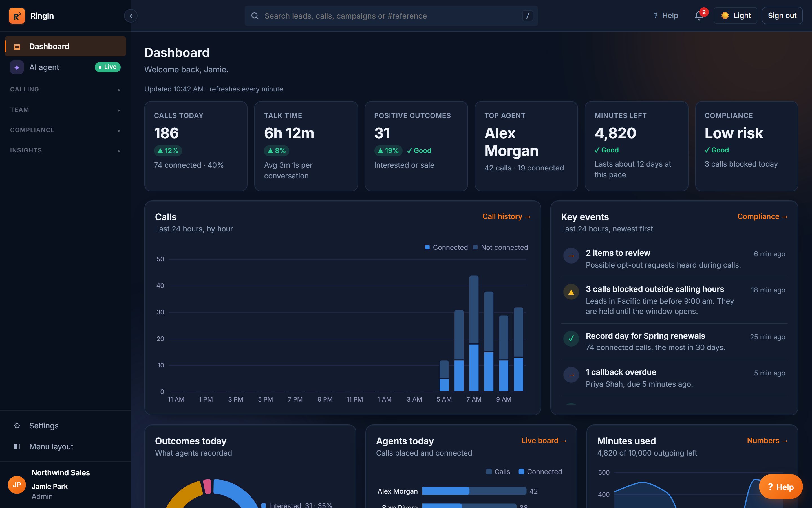Collapse the sidebar with the chevron button
The image size is (812, 508).
point(131,16)
